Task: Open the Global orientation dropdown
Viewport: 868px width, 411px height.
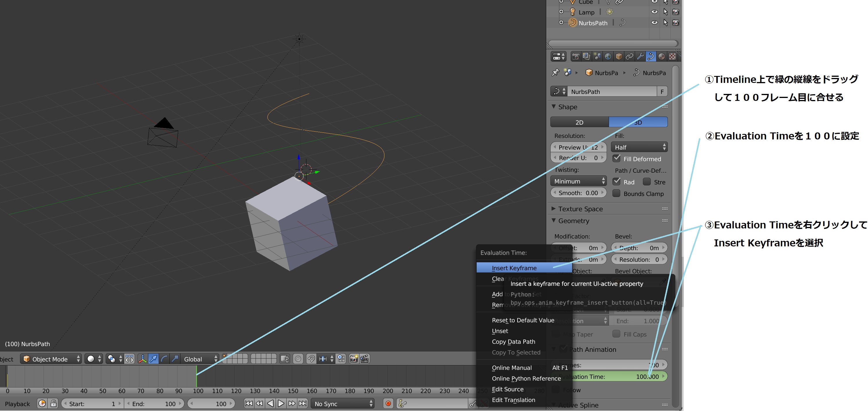Action: 200,359
